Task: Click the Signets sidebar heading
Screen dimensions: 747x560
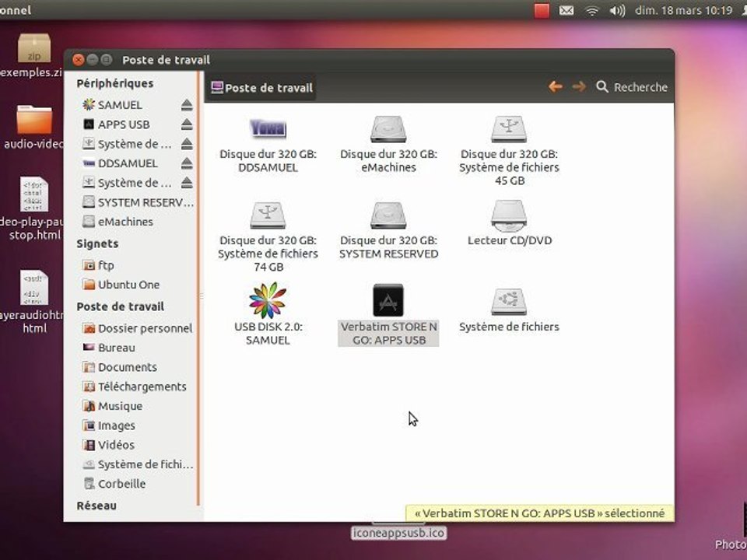Action: pyautogui.click(x=97, y=243)
